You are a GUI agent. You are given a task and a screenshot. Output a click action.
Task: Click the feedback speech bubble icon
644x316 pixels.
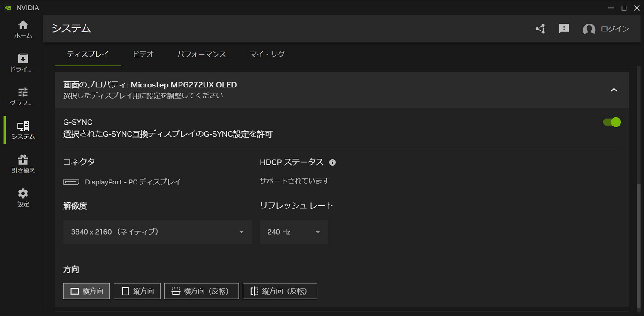(564, 29)
